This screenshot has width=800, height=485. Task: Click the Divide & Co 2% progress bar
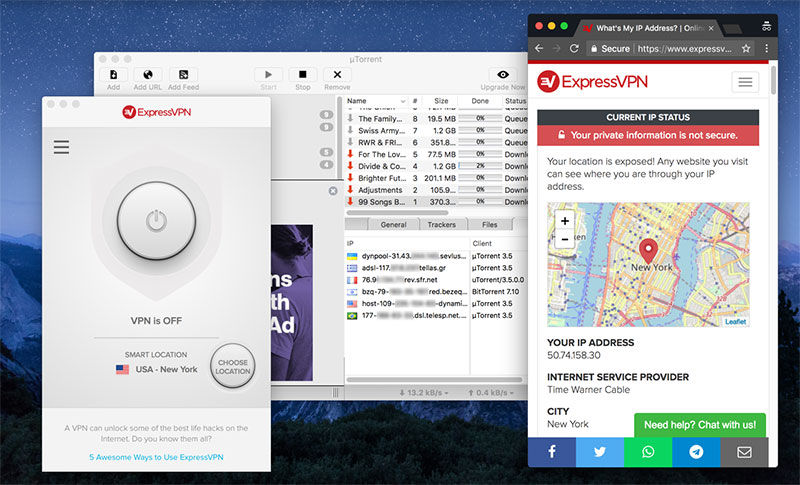point(480,166)
